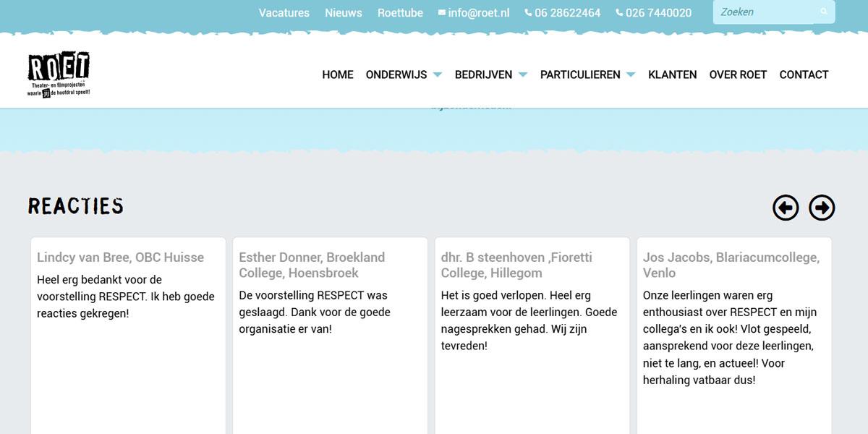868x434 pixels.
Task: Click the envelope icon before info@roet.nl
Action: (442, 13)
